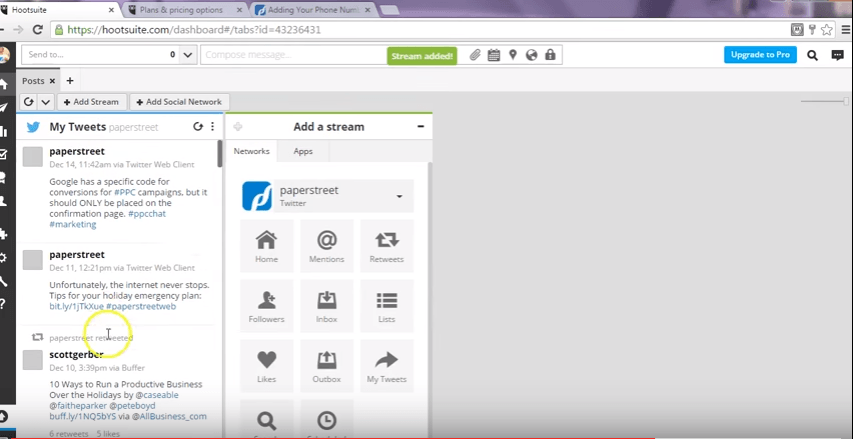
Task: Open refresh interval dropdown arrow
Action: pyautogui.click(x=46, y=102)
